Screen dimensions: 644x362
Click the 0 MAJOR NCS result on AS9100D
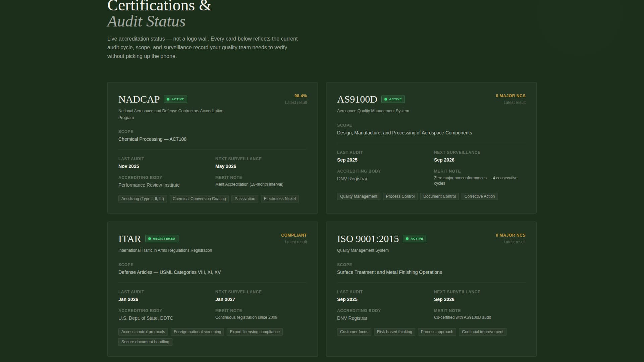(511, 96)
